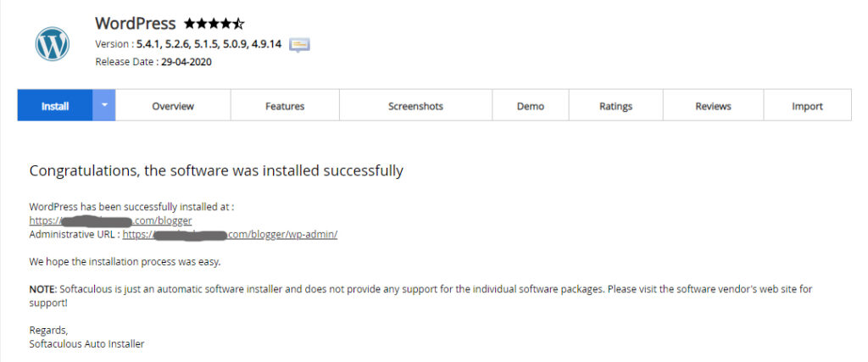The width and height of the screenshot is (868, 362).
Task: Open the Features tab
Action: 285,106
